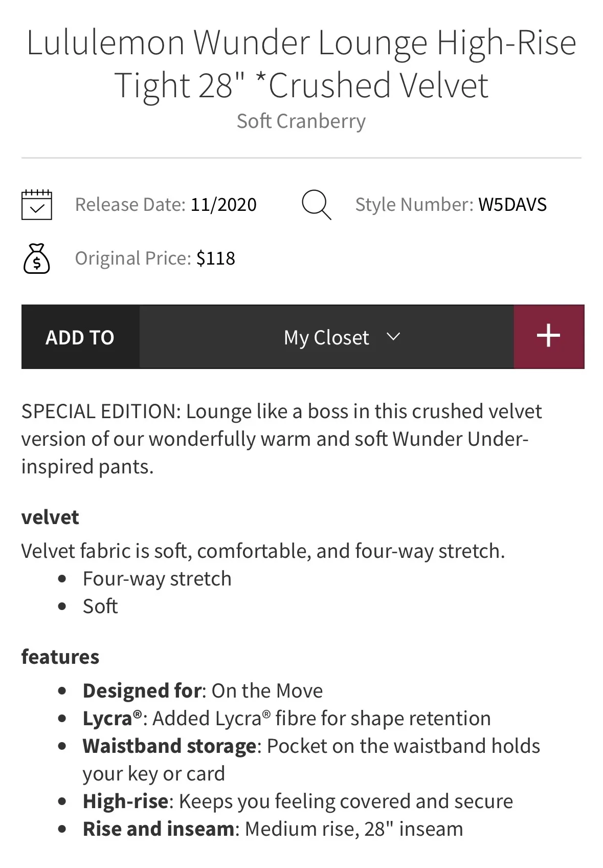Select My Closet from the collection selector

coord(326,337)
